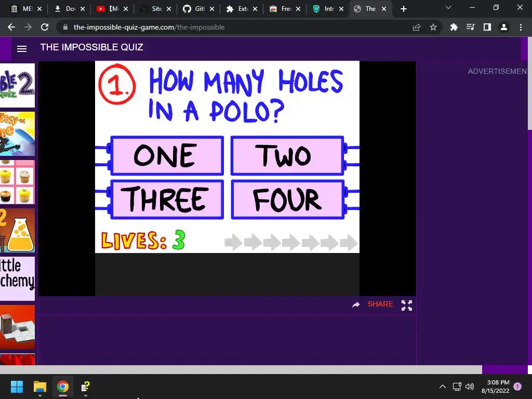Show hidden system tray icons

(443, 387)
